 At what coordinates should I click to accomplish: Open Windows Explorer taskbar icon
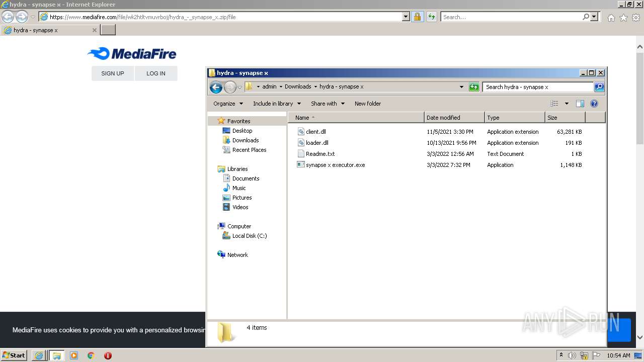click(x=56, y=355)
